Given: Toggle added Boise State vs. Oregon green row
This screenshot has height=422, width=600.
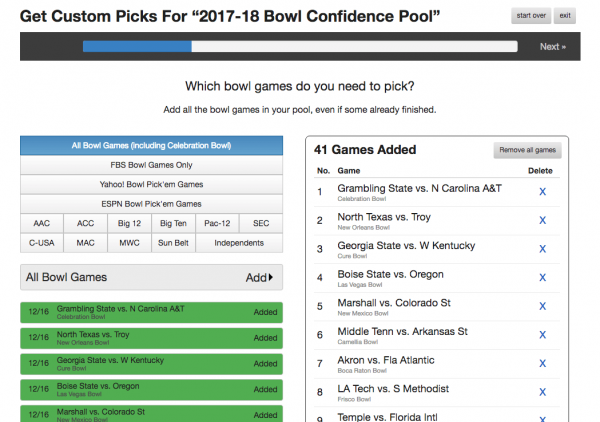Looking at the screenshot, I should pos(152,389).
